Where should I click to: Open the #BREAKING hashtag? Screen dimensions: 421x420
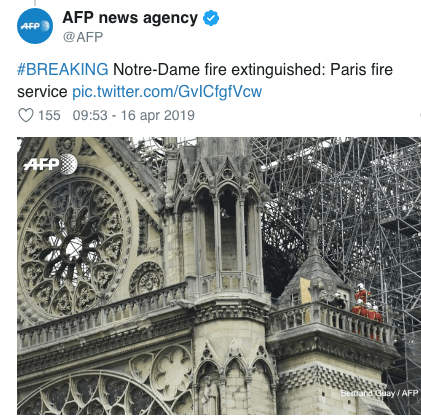(63, 69)
